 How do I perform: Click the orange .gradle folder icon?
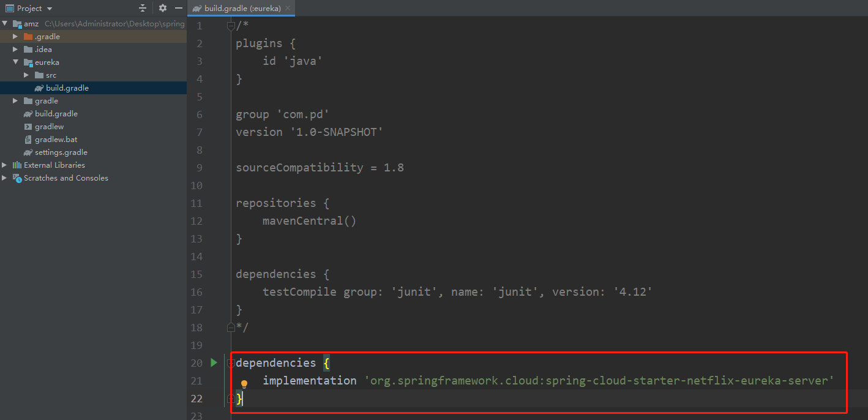pyautogui.click(x=28, y=37)
